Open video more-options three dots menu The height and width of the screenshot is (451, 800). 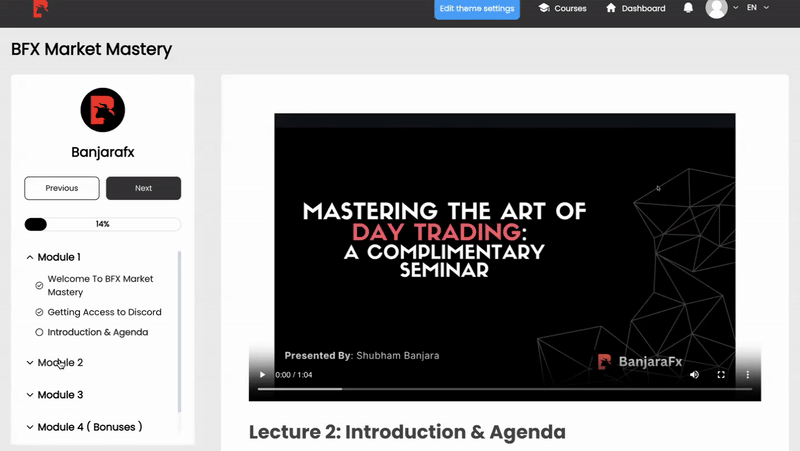tap(747, 374)
